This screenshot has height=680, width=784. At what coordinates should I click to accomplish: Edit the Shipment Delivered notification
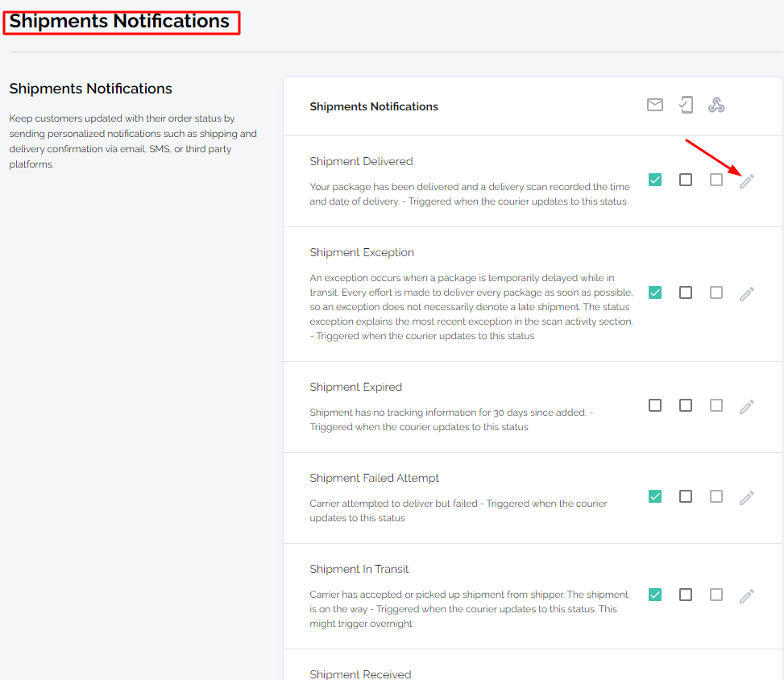[x=746, y=181]
